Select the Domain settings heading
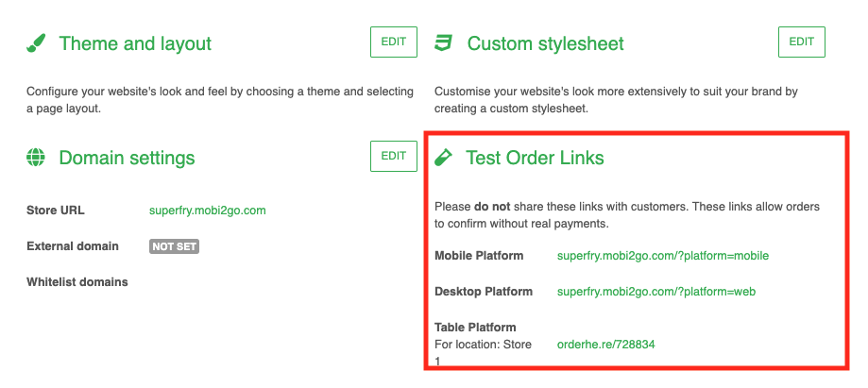 coord(127,158)
